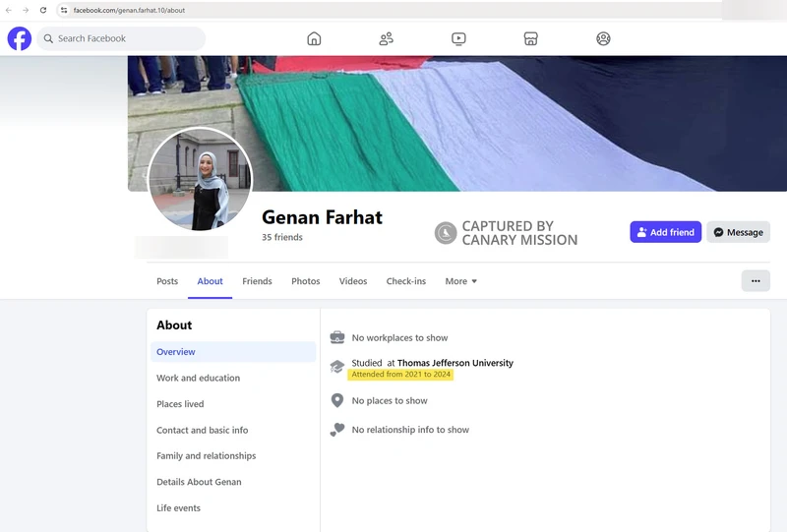Open the Photos tab
The image size is (787, 532).
tap(306, 281)
